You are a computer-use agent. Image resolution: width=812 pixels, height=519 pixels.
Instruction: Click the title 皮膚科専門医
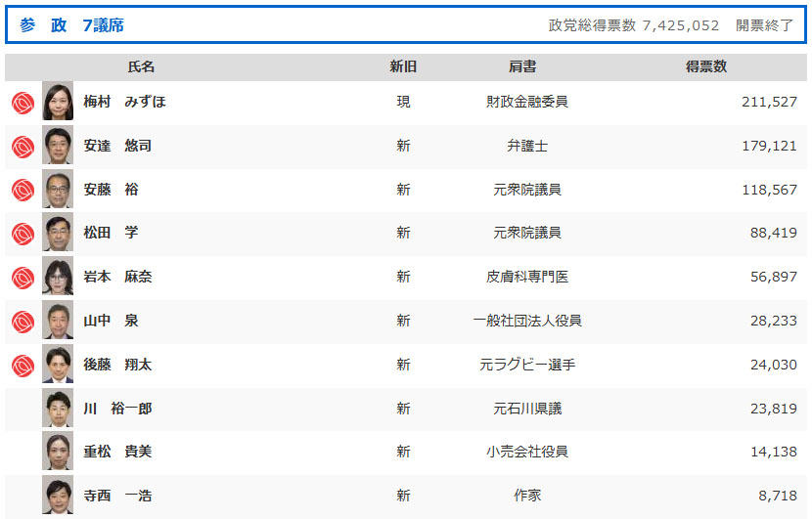(x=527, y=277)
